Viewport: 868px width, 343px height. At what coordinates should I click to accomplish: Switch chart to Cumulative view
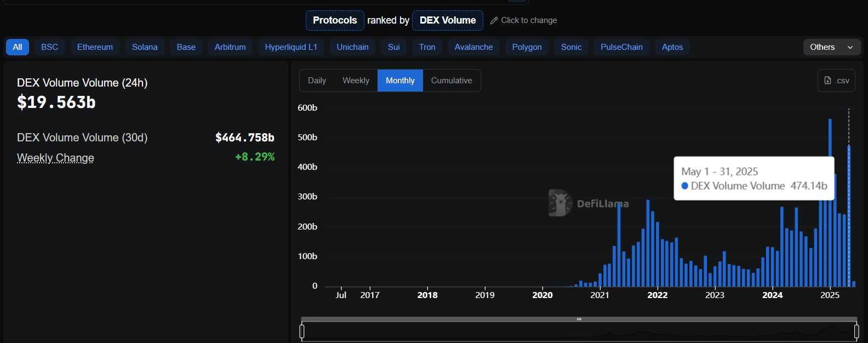tap(452, 81)
